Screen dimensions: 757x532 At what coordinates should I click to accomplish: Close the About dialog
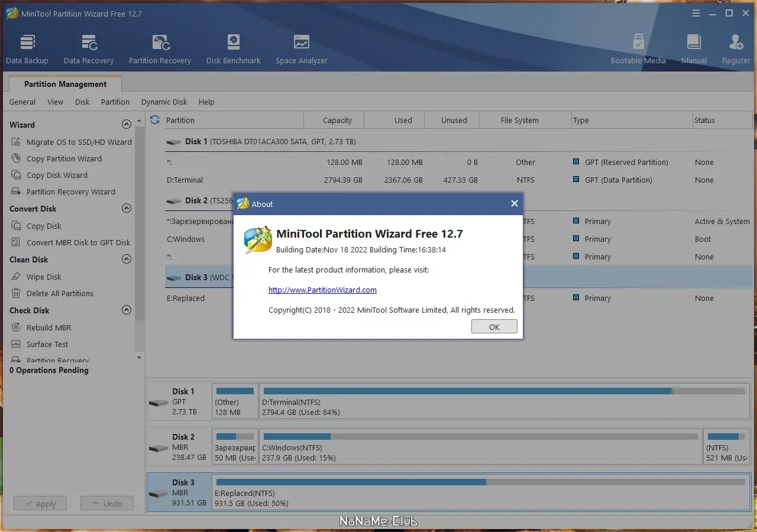[x=515, y=203]
